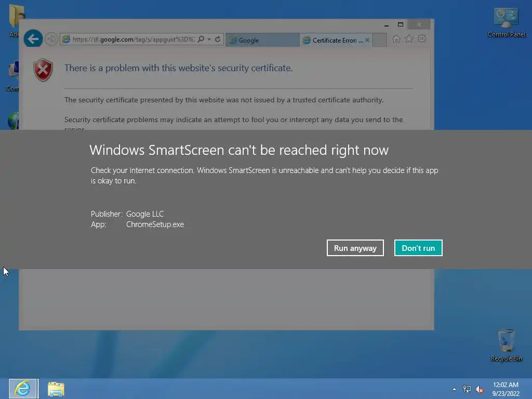Switch to the Google tab
The height and width of the screenshot is (399, 532).
coord(262,40)
